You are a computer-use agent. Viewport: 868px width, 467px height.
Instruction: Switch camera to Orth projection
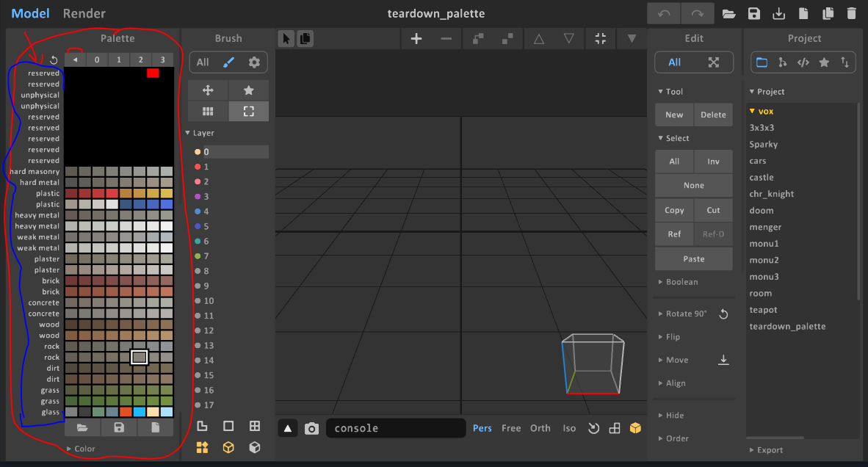tap(540, 428)
